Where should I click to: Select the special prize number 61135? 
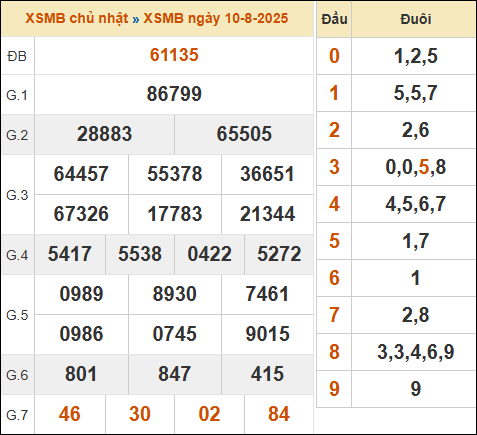(174, 55)
